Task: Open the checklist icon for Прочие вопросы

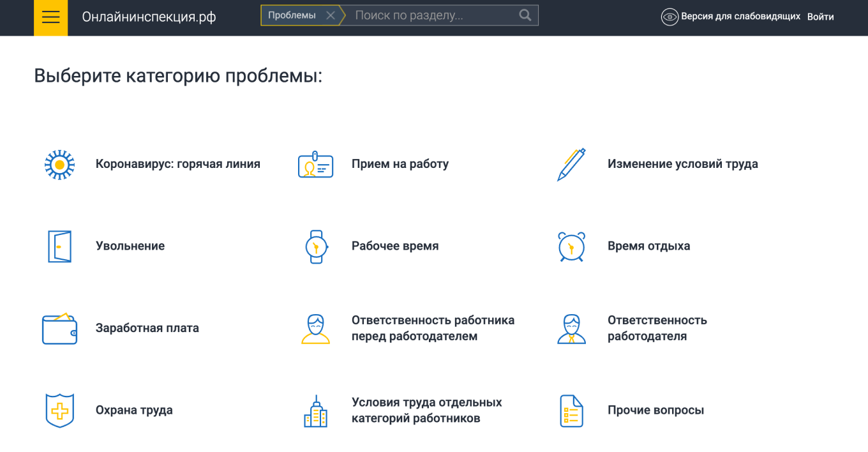Action: (571, 411)
